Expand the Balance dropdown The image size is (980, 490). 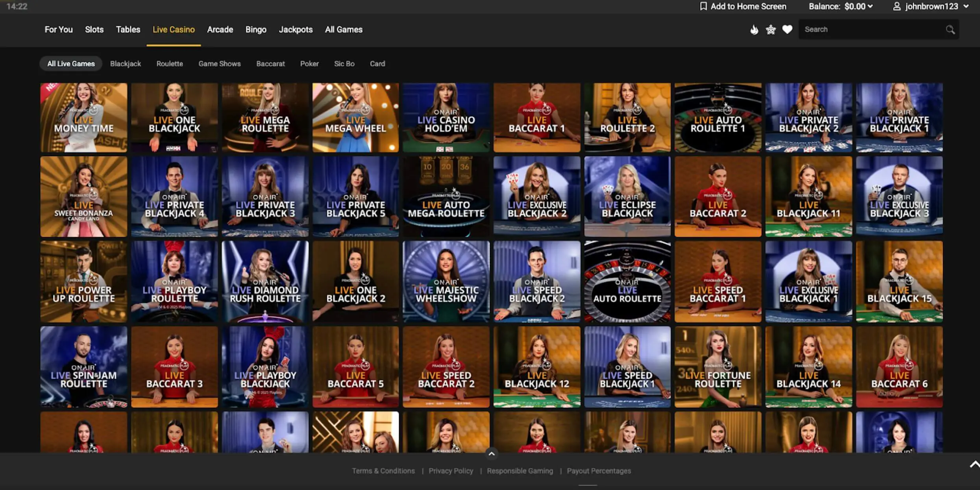(x=870, y=6)
